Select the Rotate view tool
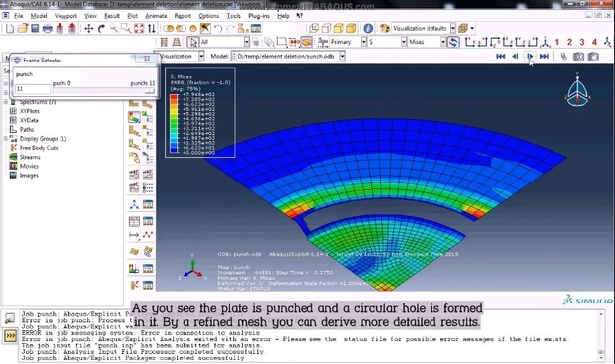Image resolution: width=615 pixels, height=364 pixels. (101, 28)
